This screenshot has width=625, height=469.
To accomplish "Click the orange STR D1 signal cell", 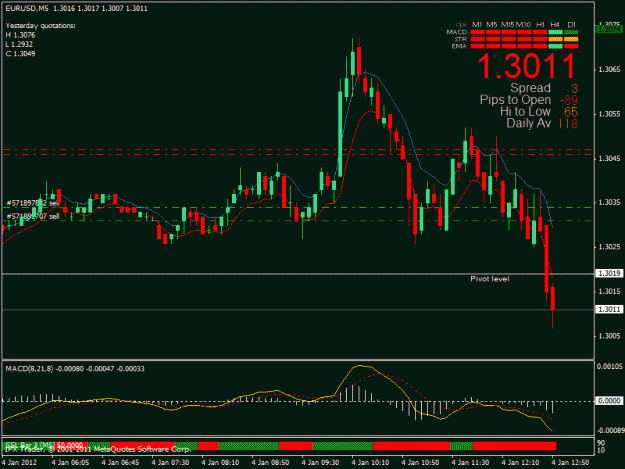I will tap(571, 39).
